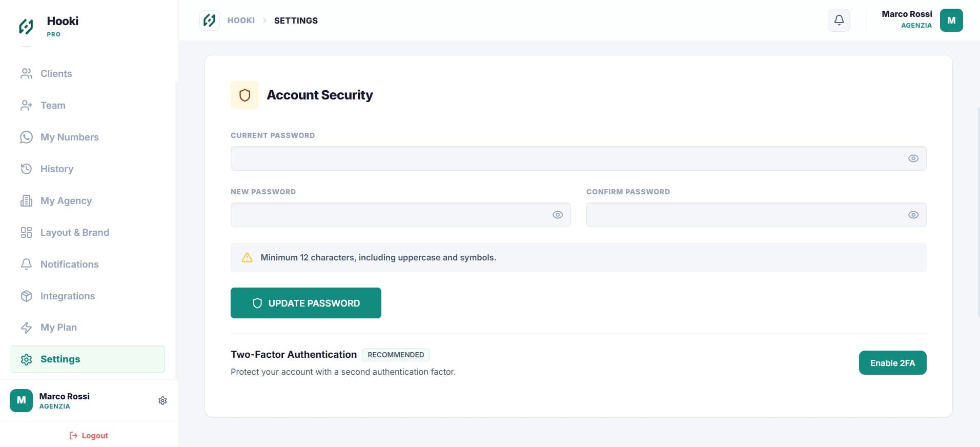This screenshot has width=980, height=447.
Task: Click the sidebar scrollbar
Action: click(x=176, y=231)
